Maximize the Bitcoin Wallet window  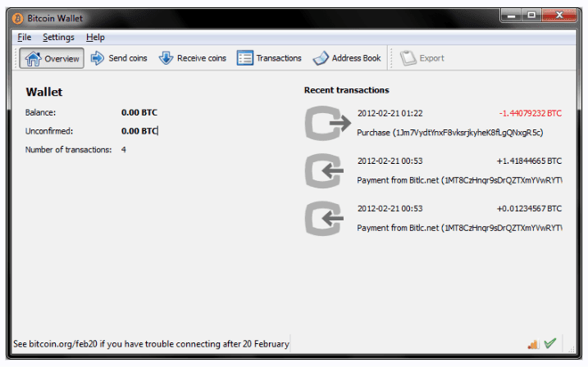point(531,16)
